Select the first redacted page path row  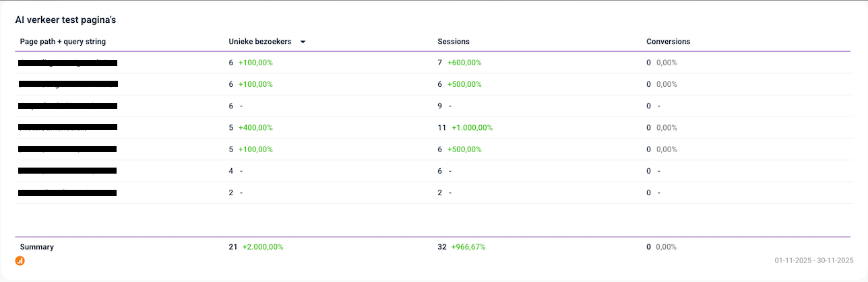tap(68, 63)
